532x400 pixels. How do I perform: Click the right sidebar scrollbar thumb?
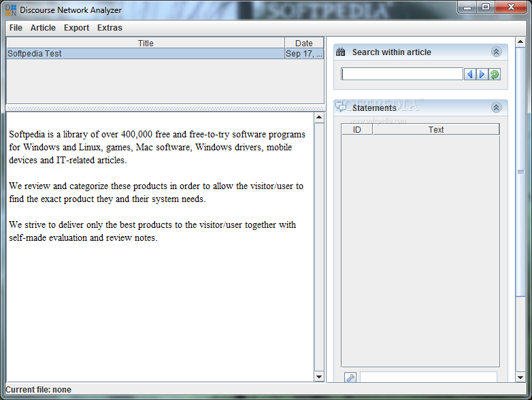tap(520, 172)
